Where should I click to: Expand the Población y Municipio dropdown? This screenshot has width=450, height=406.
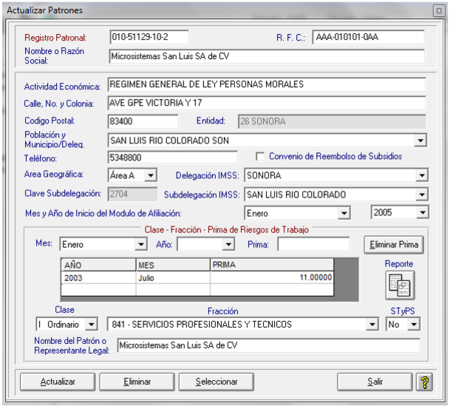tap(420, 140)
